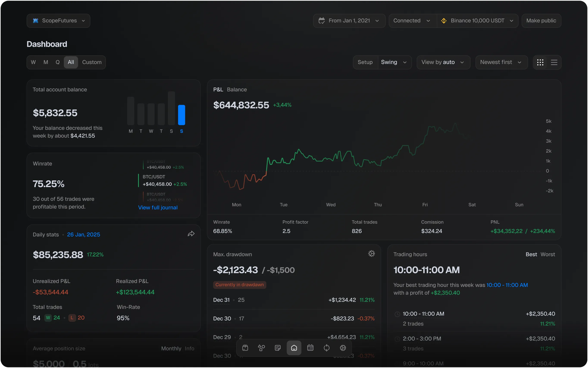Click the PNL +$34,352,22 value

click(x=506, y=231)
